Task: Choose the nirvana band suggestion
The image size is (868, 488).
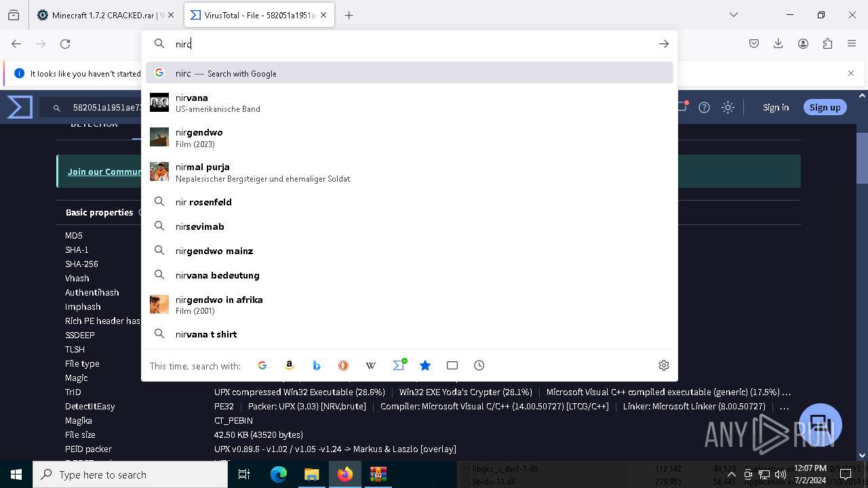Action: pos(410,103)
